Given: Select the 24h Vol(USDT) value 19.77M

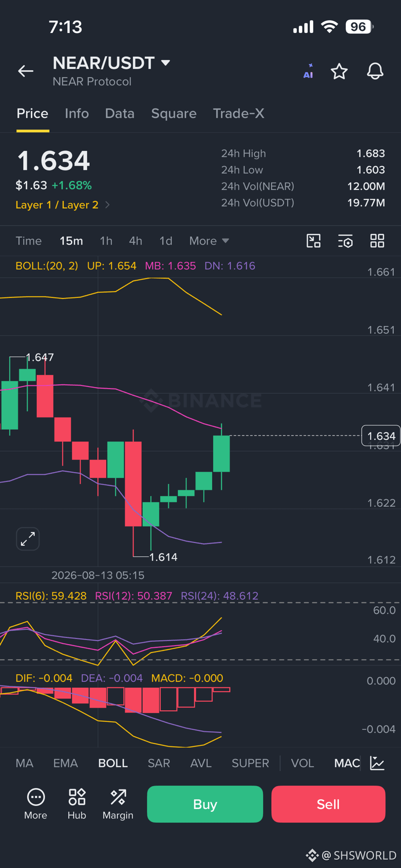Looking at the screenshot, I should click(x=366, y=202).
